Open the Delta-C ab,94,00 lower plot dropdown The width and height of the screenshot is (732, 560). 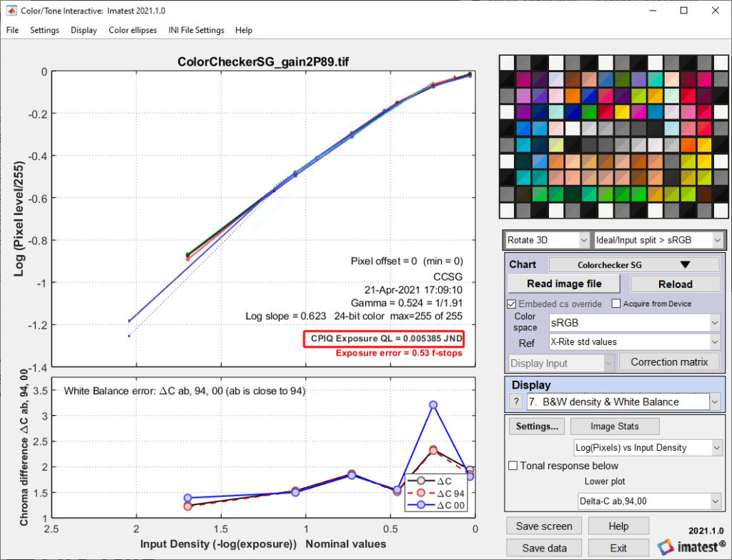649,501
